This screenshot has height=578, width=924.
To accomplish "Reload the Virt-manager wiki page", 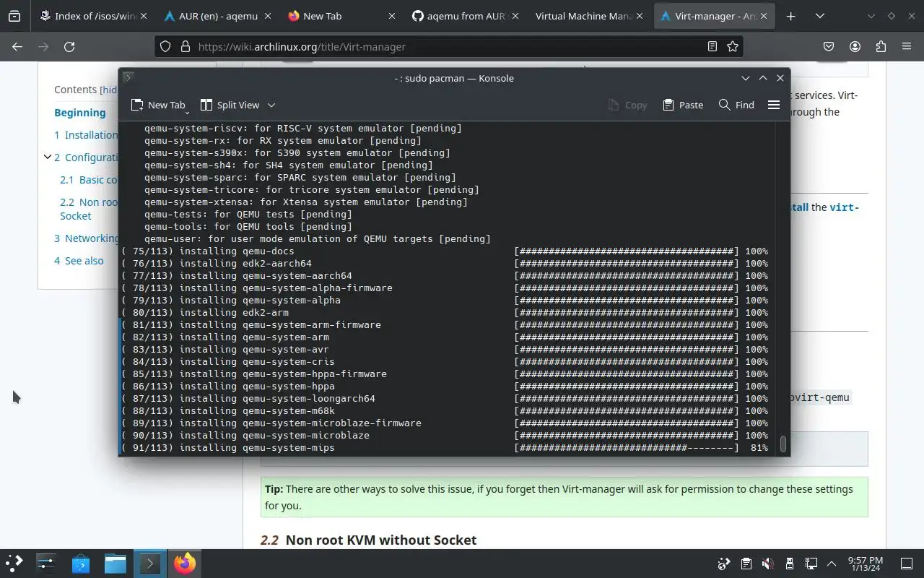I will pyautogui.click(x=69, y=46).
